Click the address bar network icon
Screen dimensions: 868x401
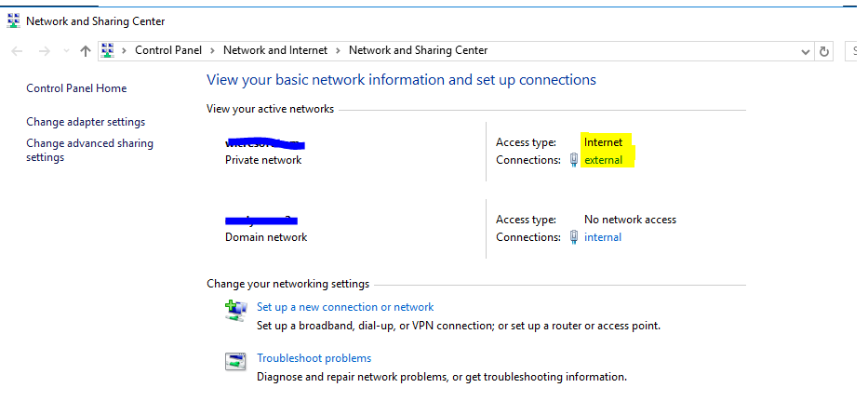(108, 50)
